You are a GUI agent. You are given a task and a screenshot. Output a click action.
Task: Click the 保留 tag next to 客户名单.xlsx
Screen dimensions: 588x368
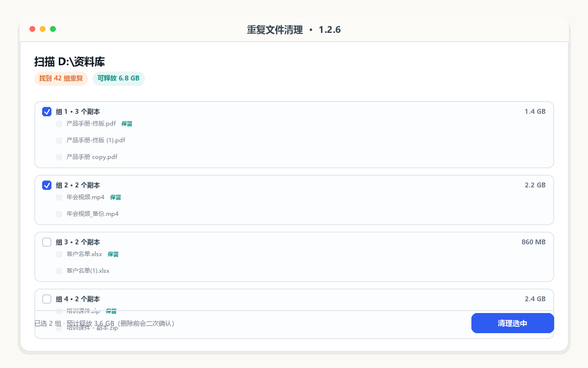coord(113,254)
